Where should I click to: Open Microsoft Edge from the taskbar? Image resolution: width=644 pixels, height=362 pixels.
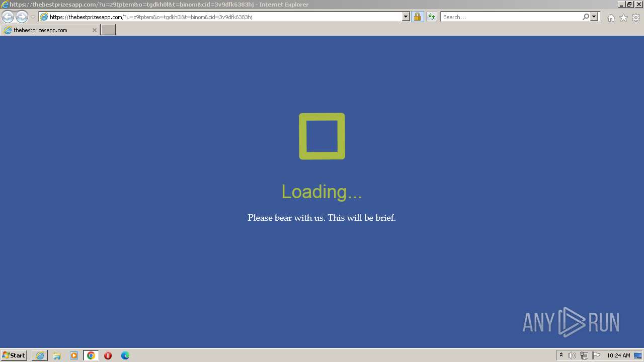pyautogui.click(x=125, y=355)
